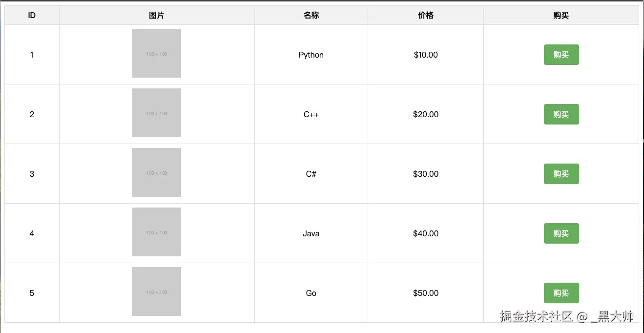
Task: Click the 购买 button for Python
Action: [561, 55]
